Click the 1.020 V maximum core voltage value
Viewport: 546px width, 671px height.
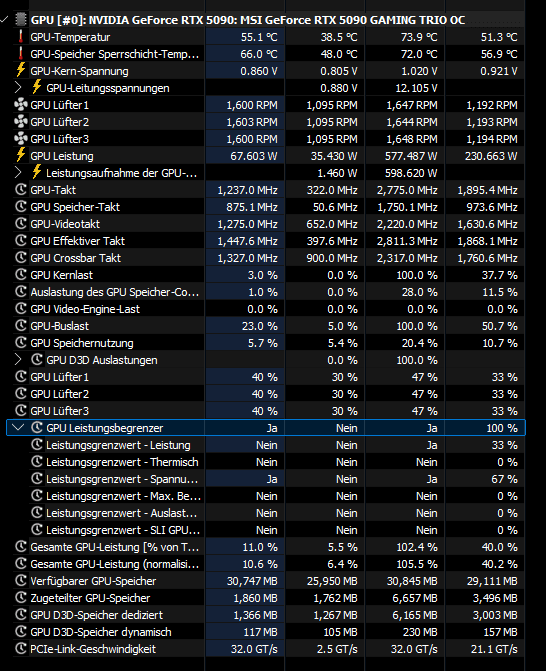(x=419, y=71)
